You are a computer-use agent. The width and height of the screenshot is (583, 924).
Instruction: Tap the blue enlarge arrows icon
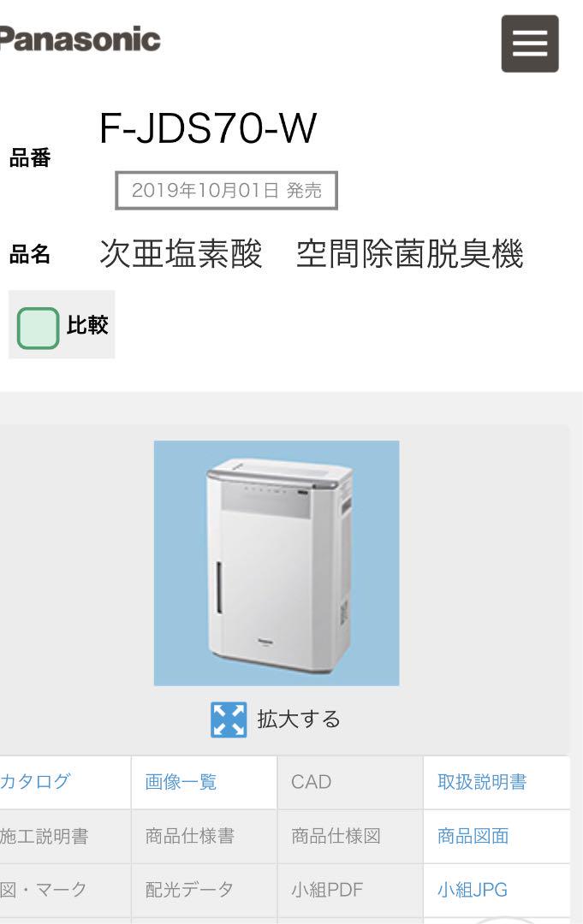point(229,720)
